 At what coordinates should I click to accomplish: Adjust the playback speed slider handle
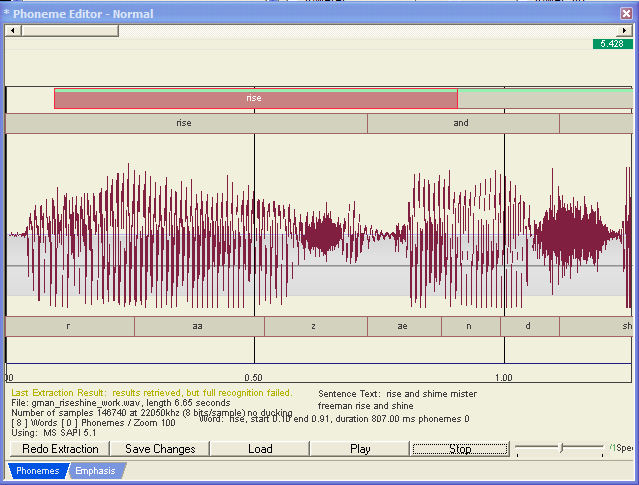coord(562,448)
